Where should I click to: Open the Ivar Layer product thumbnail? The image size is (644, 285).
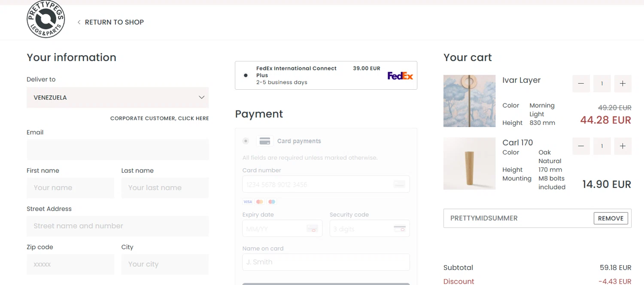tap(470, 101)
